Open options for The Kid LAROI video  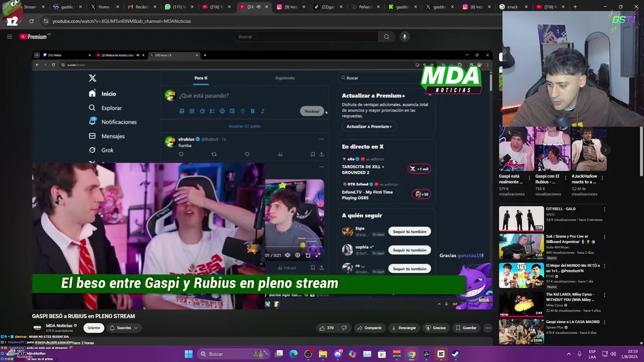[605, 295]
